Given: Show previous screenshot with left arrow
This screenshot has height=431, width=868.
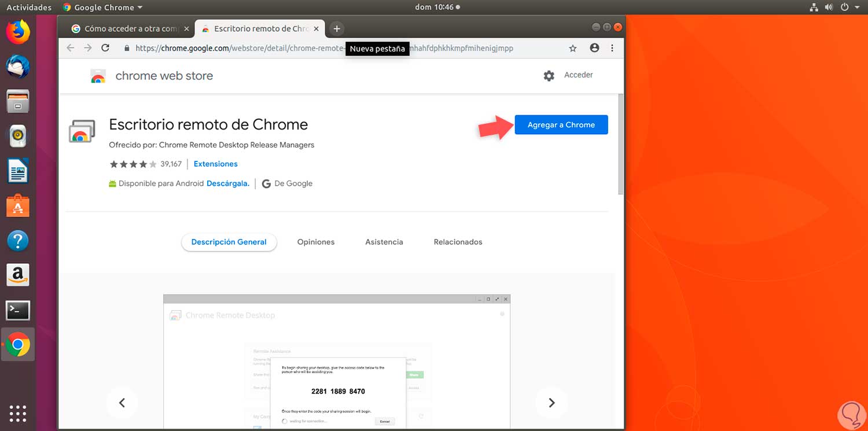Looking at the screenshot, I should (122, 403).
